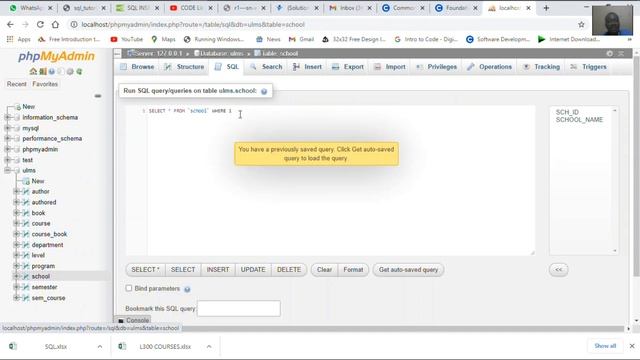Select Favorites in navigation panel
The image size is (640, 360).
coord(45,84)
